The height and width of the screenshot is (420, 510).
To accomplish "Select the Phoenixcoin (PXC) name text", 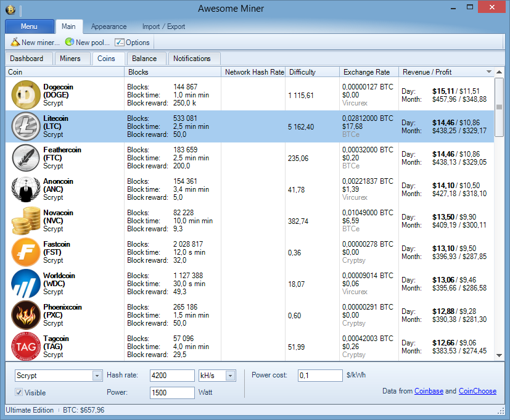I will point(62,311).
